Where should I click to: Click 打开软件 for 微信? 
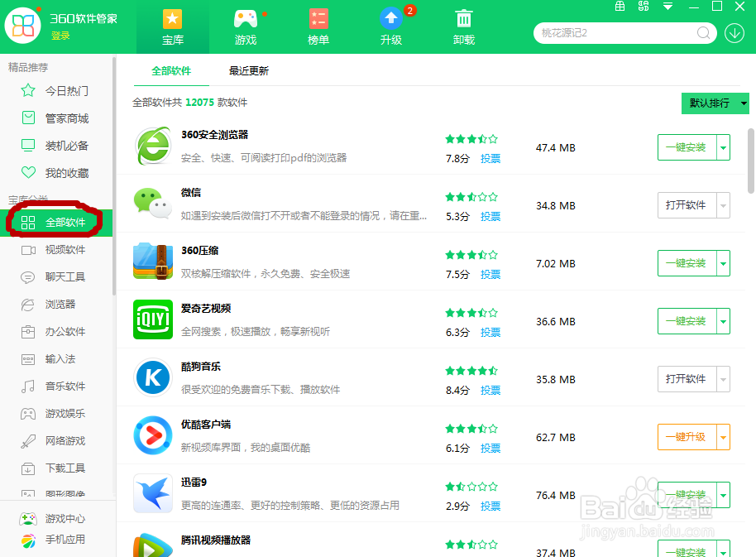(x=687, y=205)
